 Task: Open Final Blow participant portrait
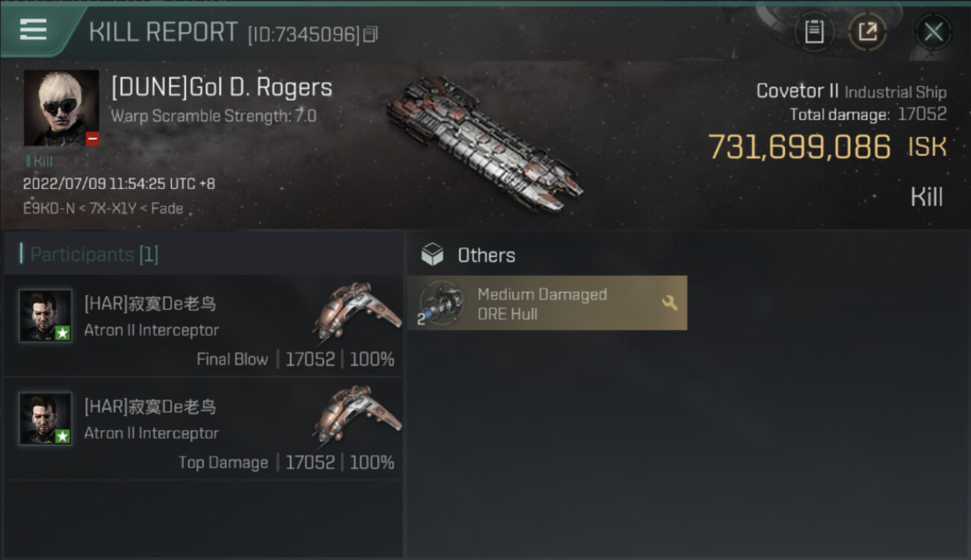tap(46, 316)
